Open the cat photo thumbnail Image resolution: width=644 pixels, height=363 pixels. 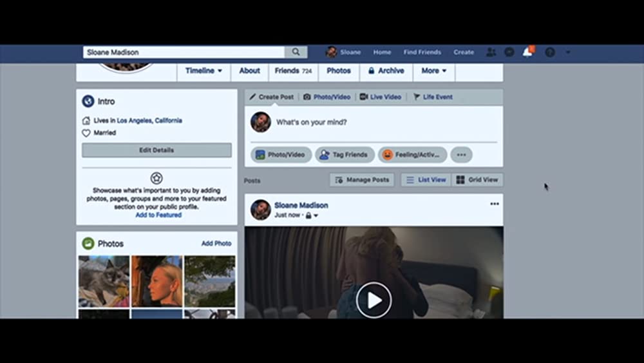click(x=103, y=281)
